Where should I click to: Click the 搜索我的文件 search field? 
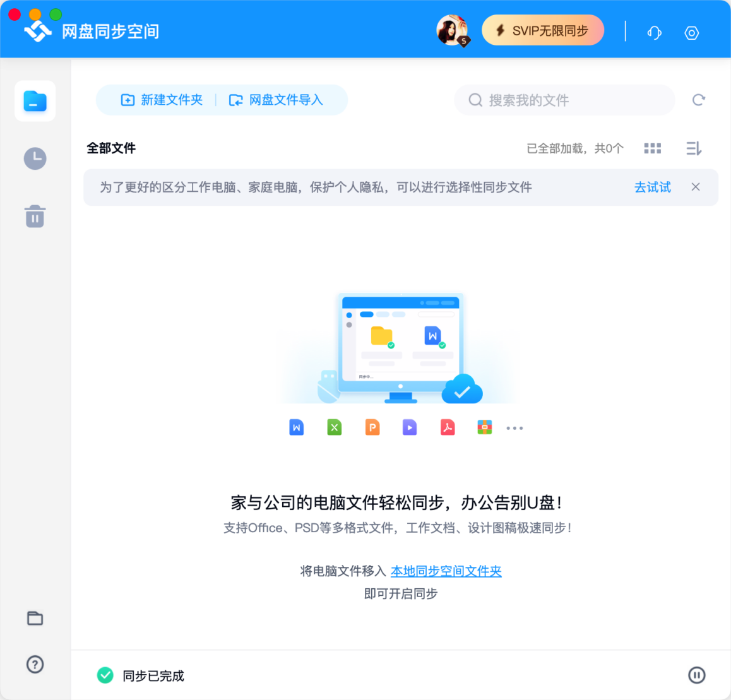[x=565, y=100]
